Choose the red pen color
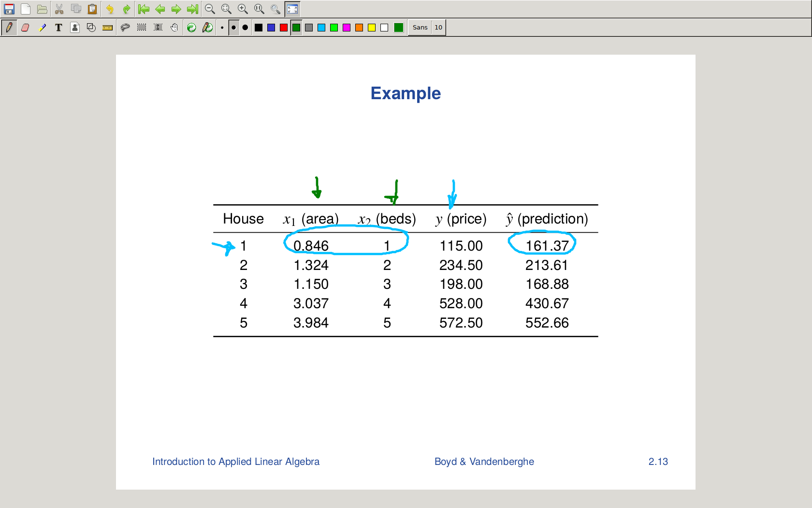This screenshot has height=508, width=812. [284, 28]
